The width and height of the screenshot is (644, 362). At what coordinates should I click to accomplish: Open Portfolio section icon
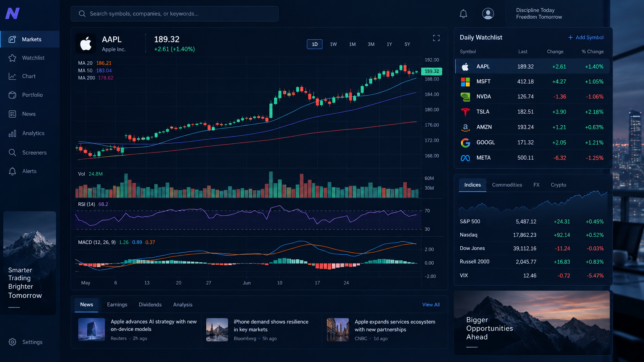tap(13, 95)
